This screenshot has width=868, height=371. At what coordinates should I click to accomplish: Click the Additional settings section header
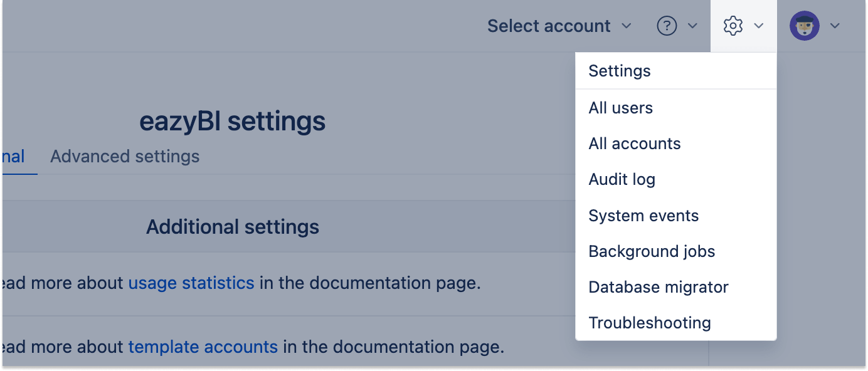coord(233,227)
